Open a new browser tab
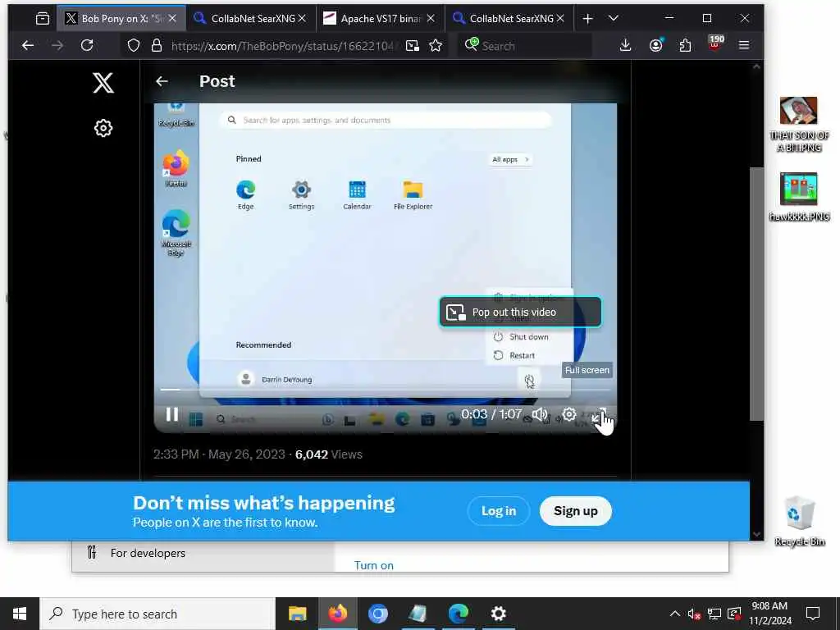 [587, 19]
